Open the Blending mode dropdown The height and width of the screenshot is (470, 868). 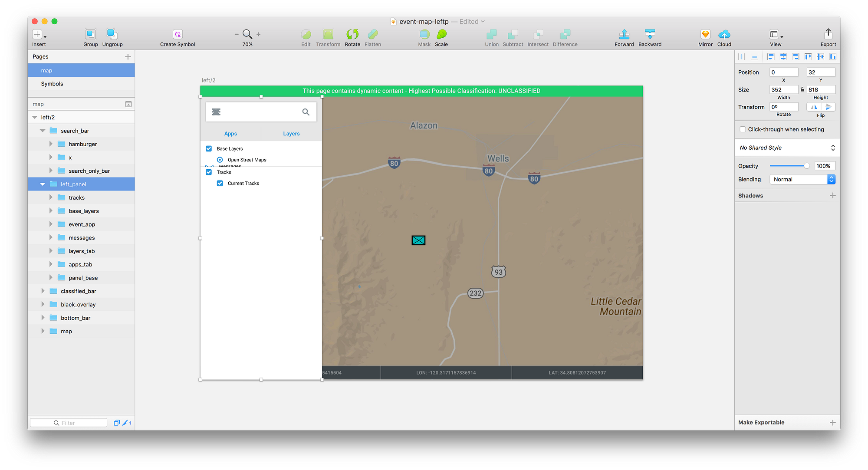[x=802, y=179]
